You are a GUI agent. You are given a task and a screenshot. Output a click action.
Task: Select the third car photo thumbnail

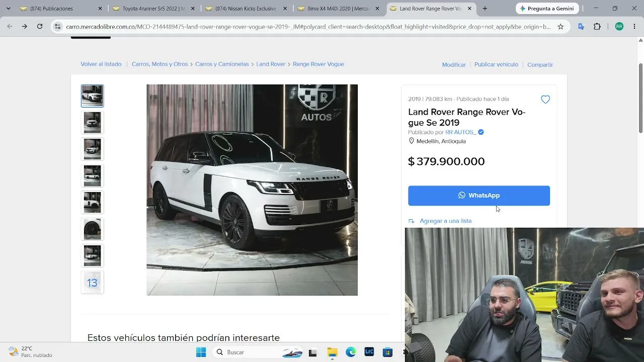click(92, 149)
